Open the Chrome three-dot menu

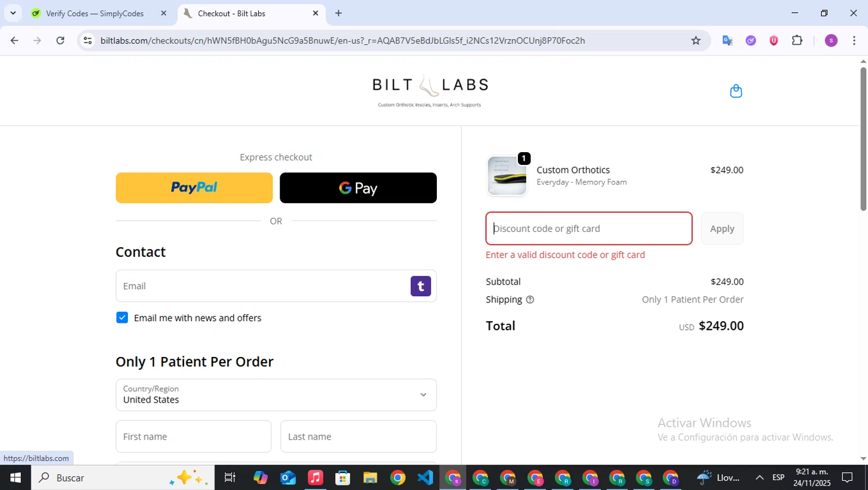(854, 40)
